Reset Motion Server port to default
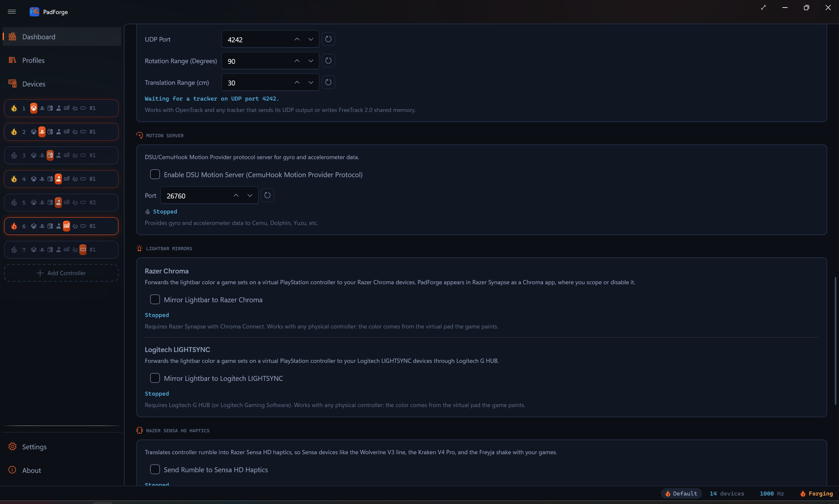This screenshot has width=839, height=504. coord(267,195)
